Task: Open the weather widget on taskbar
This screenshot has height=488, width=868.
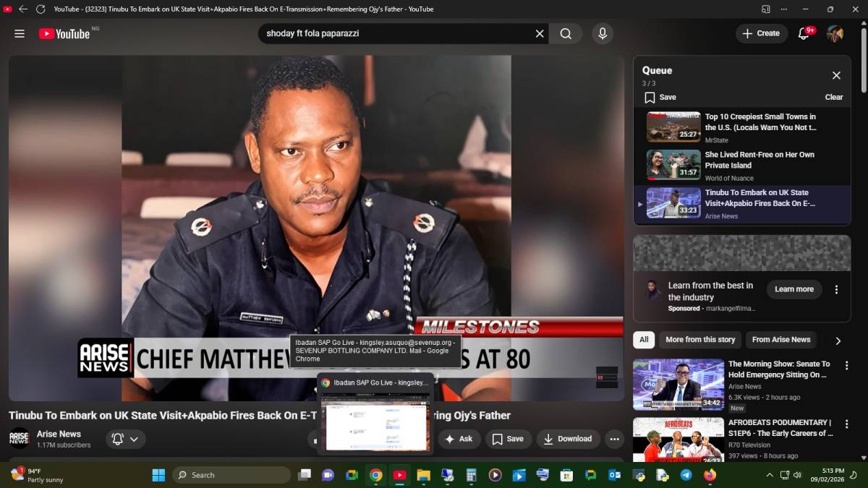Action: 38,475
